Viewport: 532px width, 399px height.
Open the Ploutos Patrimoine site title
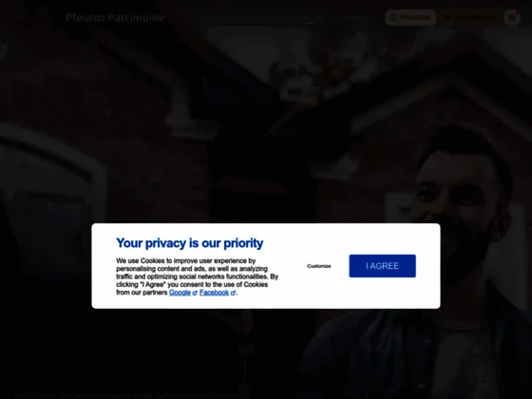[x=115, y=17]
